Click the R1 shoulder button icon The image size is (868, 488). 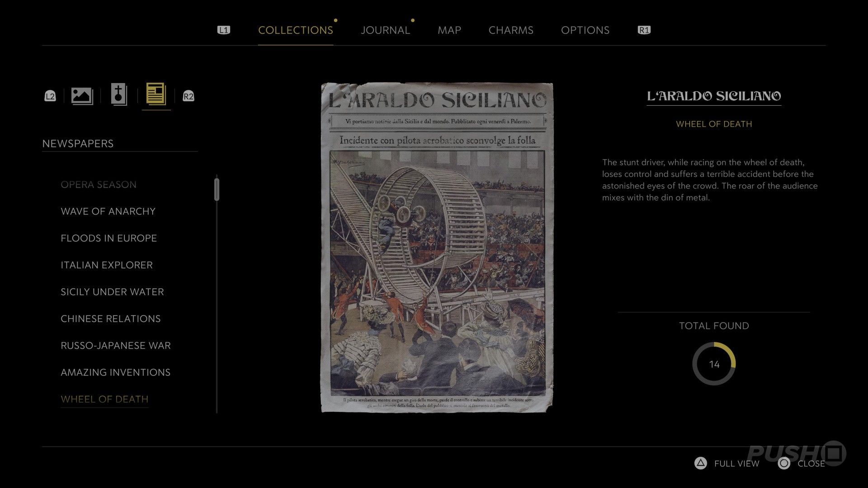(x=644, y=30)
